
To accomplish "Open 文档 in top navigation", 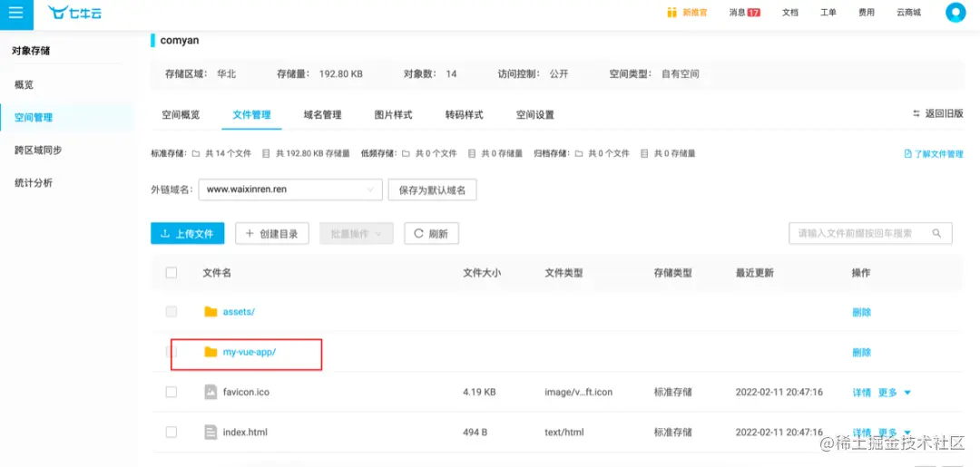I will coord(790,13).
